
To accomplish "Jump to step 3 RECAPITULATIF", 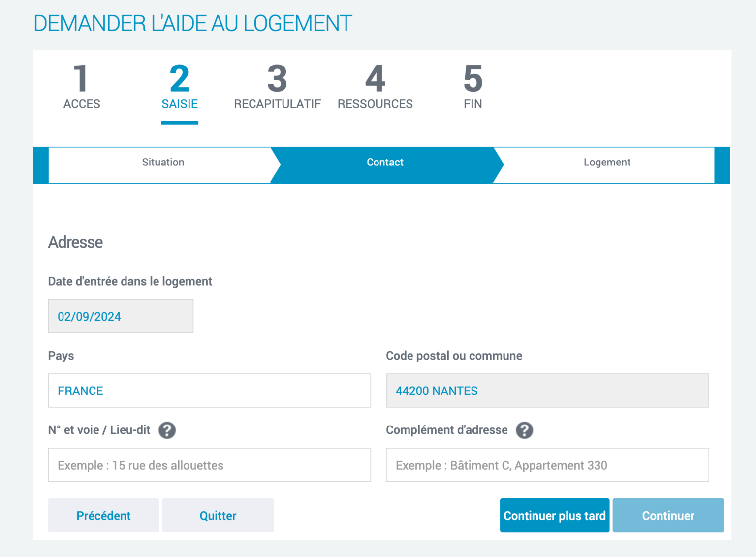I will point(277,87).
